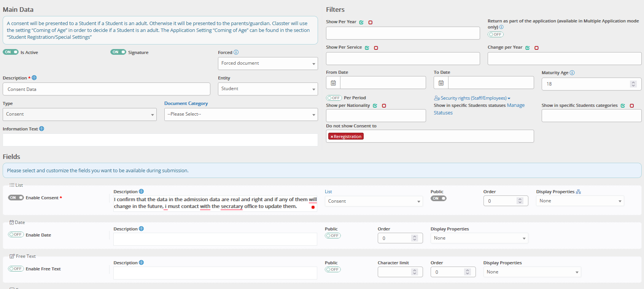Click the globe icon next to Information Text
The image size is (644, 289).
[41, 129]
